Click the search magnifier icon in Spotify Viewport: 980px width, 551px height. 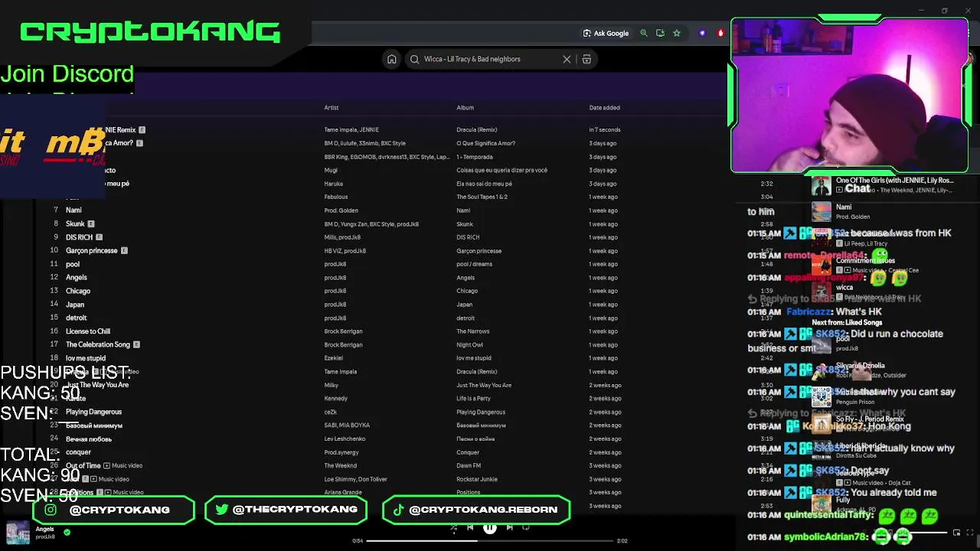[x=415, y=59]
